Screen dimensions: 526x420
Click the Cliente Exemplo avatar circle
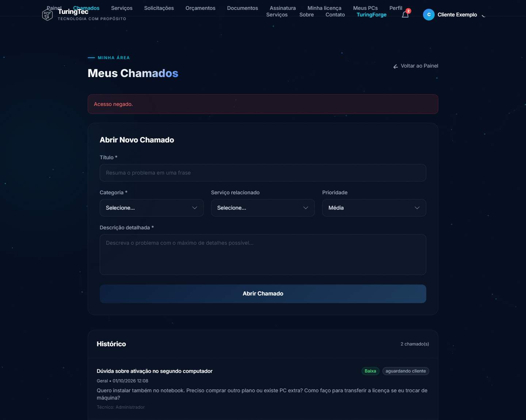pyautogui.click(x=429, y=15)
